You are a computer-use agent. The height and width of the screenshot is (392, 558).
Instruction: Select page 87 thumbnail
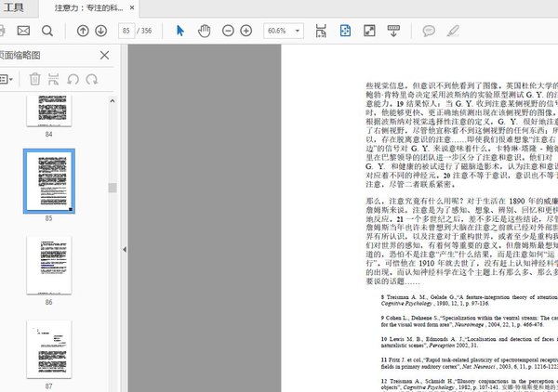49,349
